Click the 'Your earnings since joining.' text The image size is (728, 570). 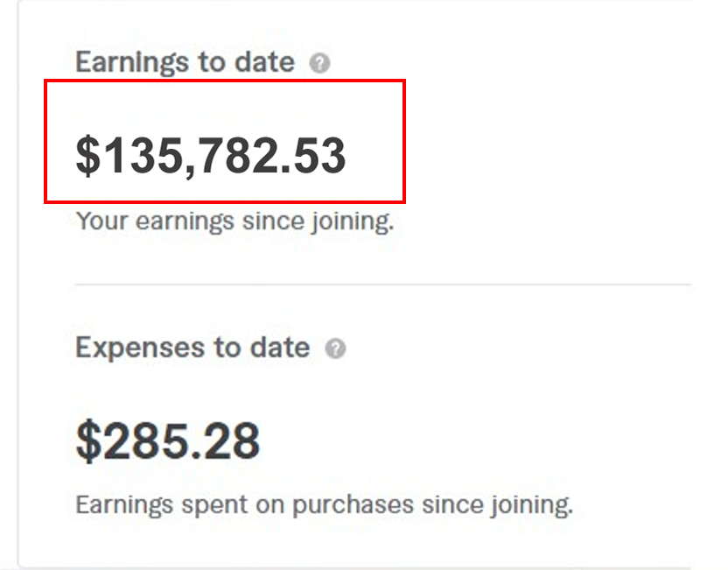234,222
